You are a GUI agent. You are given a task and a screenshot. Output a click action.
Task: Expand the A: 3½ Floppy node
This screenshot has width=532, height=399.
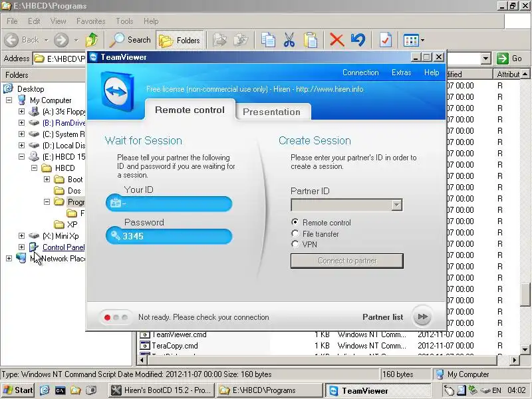[x=21, y=111]
